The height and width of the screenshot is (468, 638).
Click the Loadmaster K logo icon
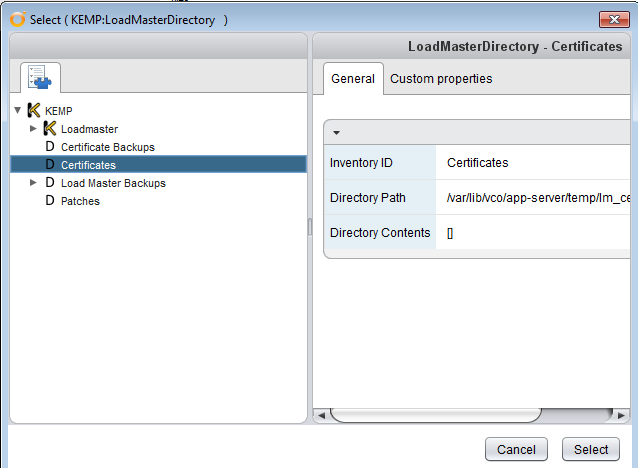[50, 129]
